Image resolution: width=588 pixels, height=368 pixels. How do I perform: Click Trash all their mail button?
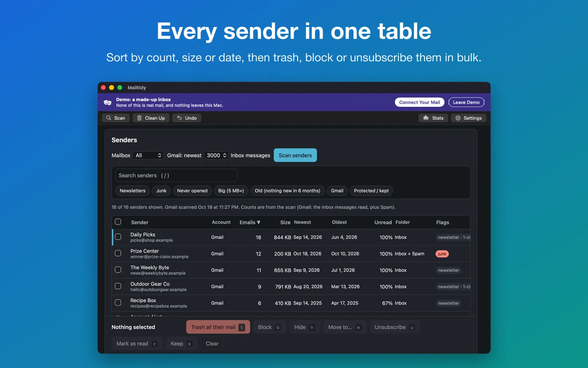tap(218, 327)
